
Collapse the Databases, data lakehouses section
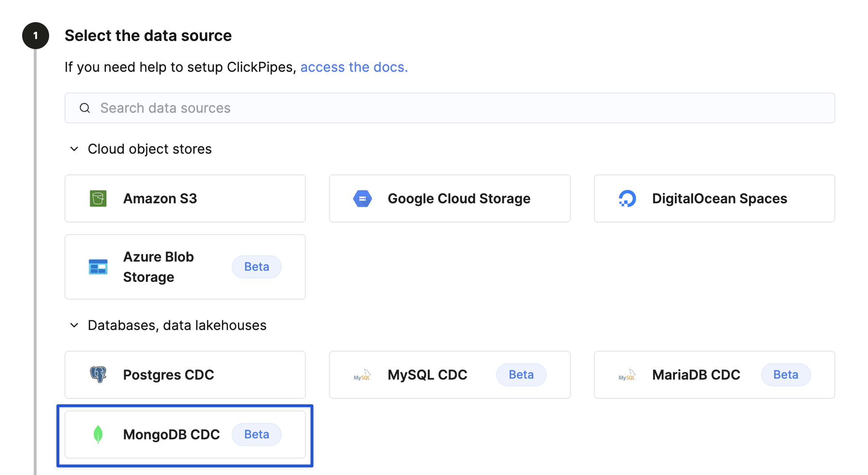(74, 325)
